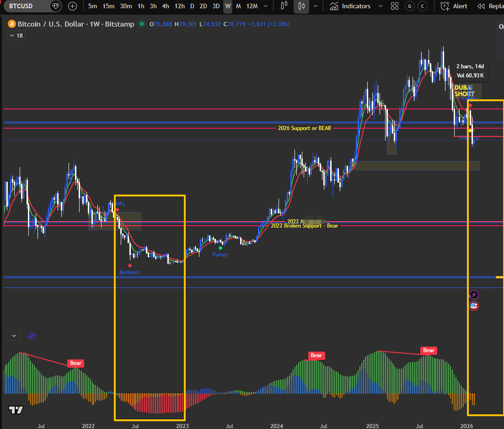Choose the D daily interval
Screen dimensions: 504x429
192,6
